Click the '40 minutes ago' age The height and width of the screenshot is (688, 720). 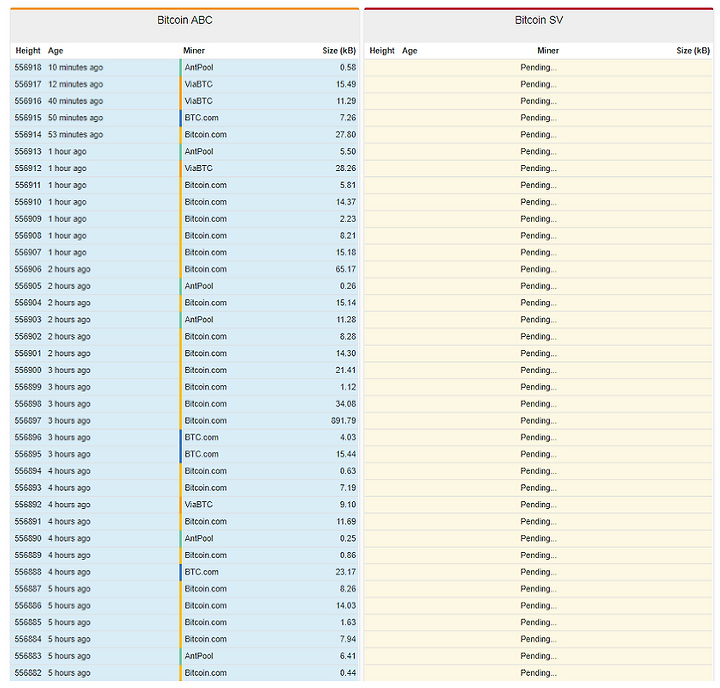[x=76, y=101]
